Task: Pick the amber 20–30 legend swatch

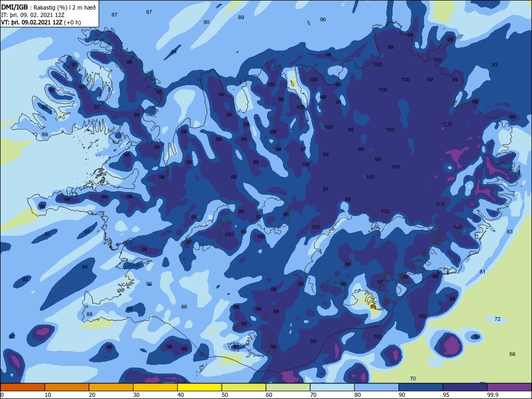Action: [x=111, y=387]
